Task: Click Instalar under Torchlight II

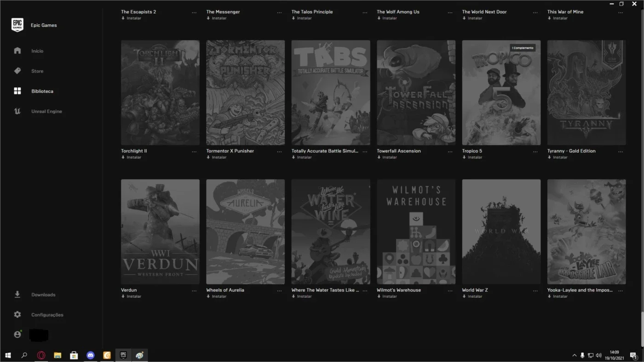Action: pos(134,158)
